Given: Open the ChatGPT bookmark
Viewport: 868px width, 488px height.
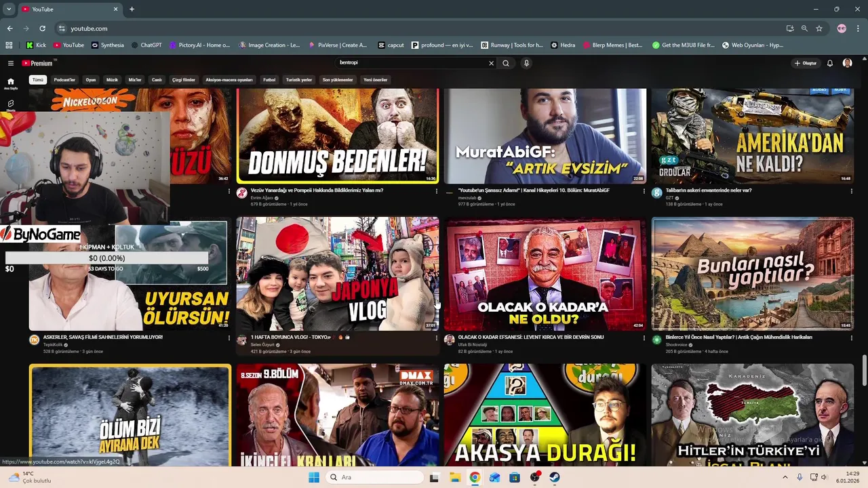Looking at the screenshot, I should pyautogui.click(x=146, y=45).
